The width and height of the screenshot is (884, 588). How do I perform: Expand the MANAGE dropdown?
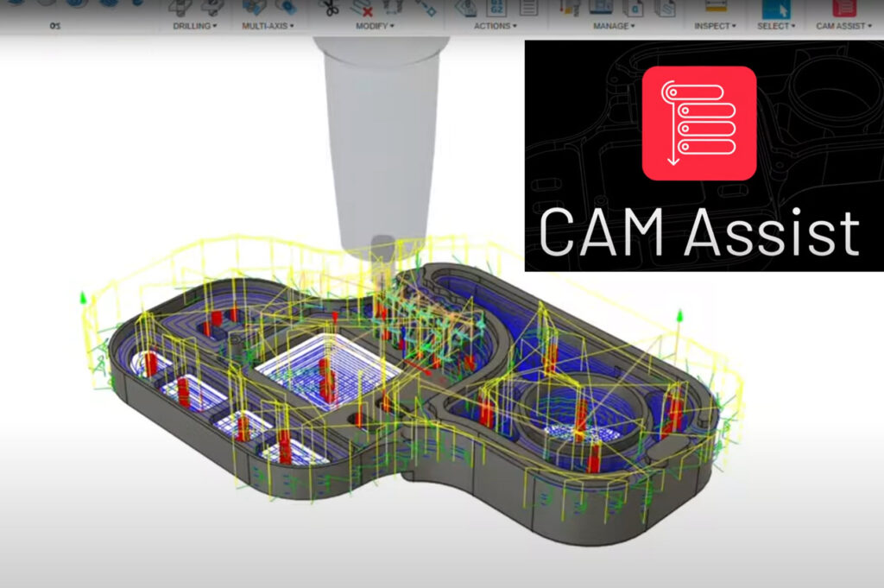tap(614, 26)
